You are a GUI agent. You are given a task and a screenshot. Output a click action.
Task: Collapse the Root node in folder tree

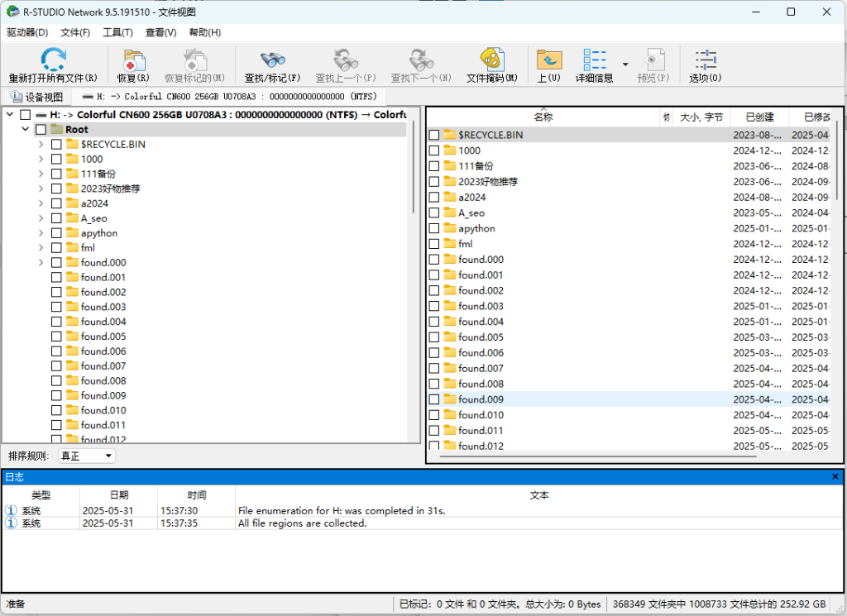point(25,130)
